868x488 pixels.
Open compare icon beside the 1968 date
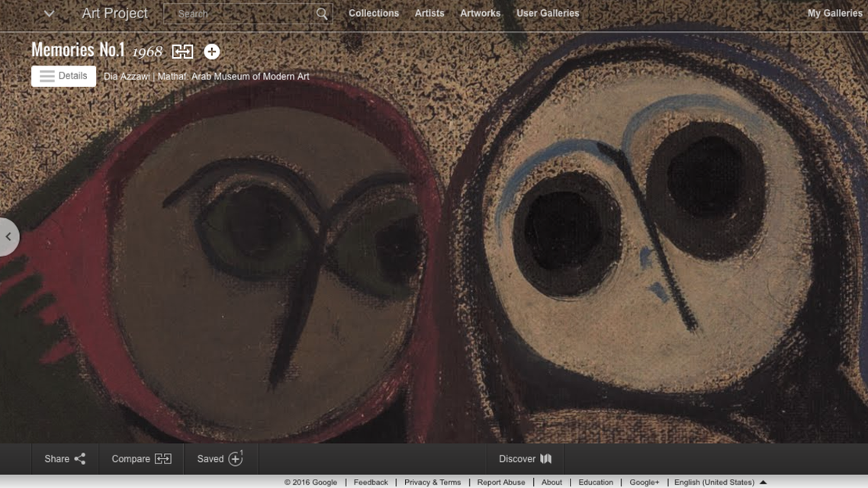click(182, 51)
